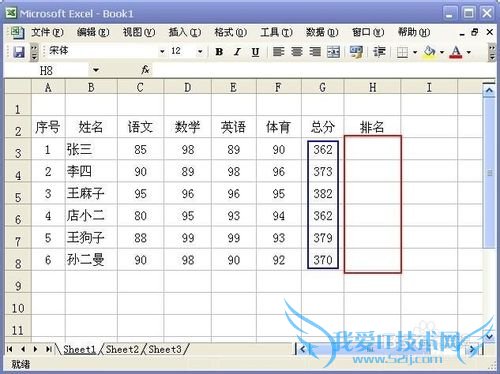The height and width of the screenshot is (374, 500).
Task: Open font size dropdown 12
Action: (200, 52)
